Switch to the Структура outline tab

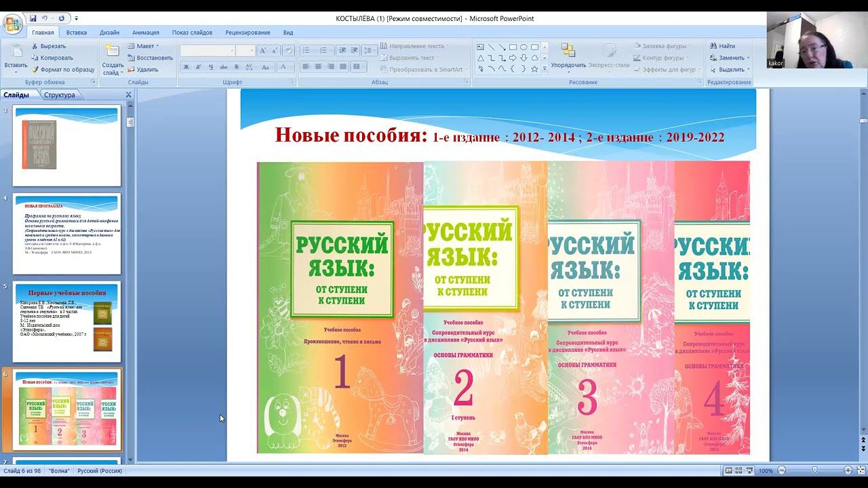(x=60, y=95)
